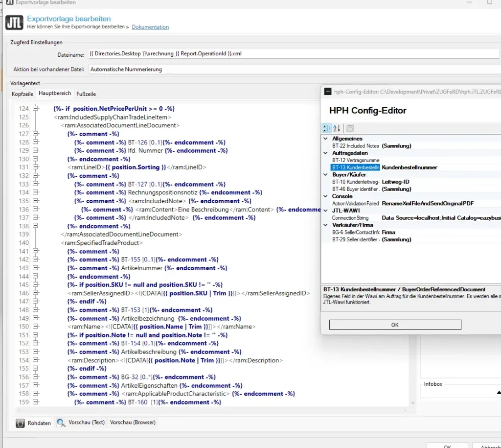This screenshot has width=501, height=448.
Task: Open the Dokumentation link
Action: 150,27
